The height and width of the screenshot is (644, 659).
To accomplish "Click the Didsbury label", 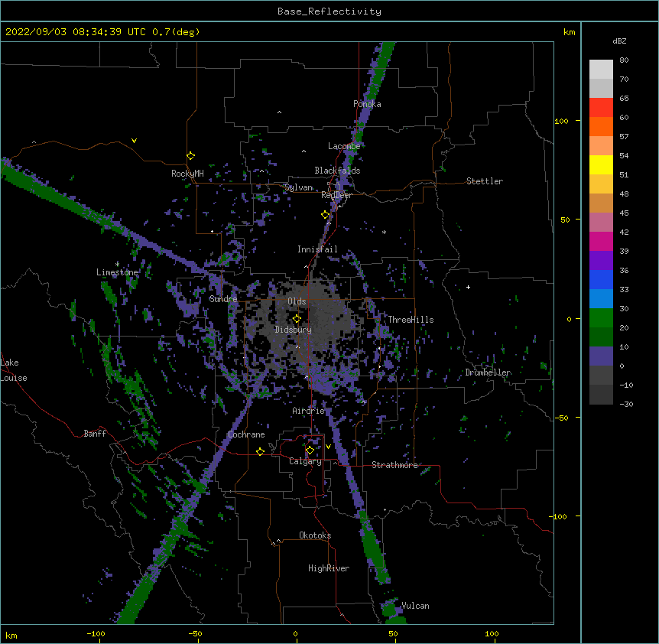I will point(294,330).
